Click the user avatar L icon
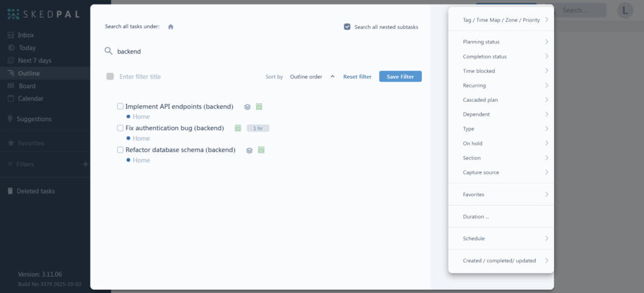This screenshot has height=293, width=644. [x=625, y=10]
